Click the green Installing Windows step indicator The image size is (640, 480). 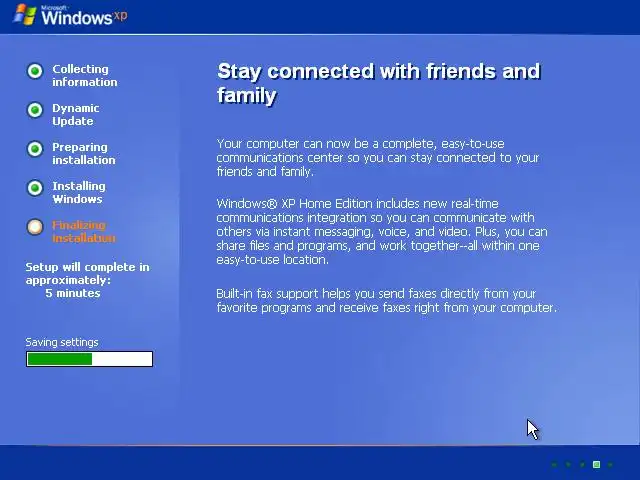point(35,188)
